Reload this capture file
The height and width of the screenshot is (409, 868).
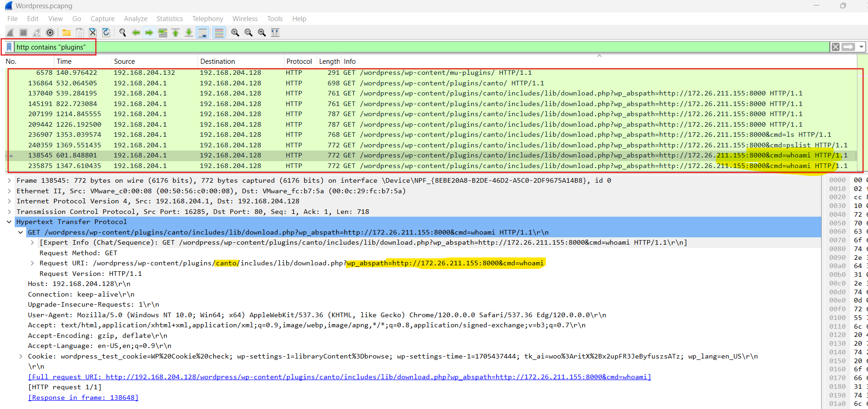(106, 33)
